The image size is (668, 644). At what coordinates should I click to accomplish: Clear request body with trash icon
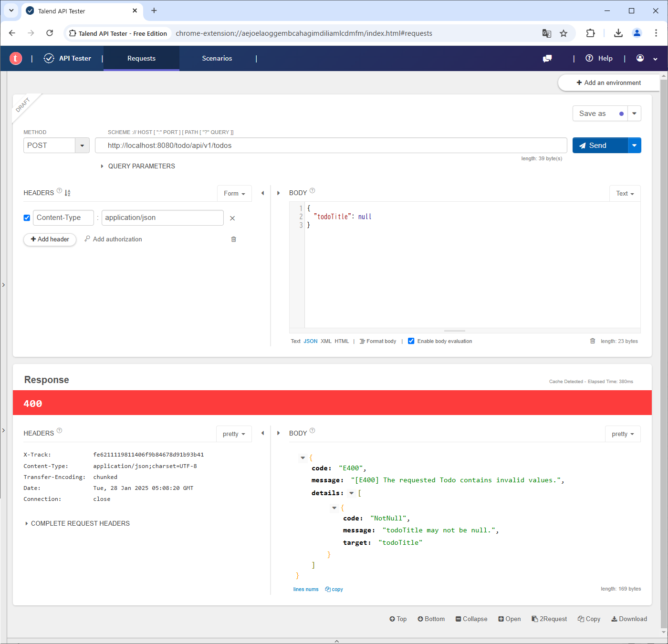pyautogui.click(x=593, y=341)
